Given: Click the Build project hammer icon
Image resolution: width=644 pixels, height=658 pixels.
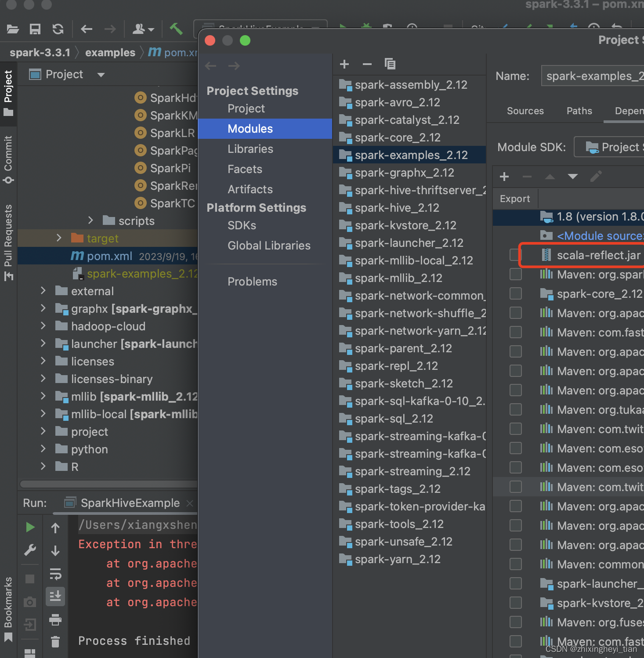Looking at the screenshot, I should pyautogui.click(x=176, y=29).
